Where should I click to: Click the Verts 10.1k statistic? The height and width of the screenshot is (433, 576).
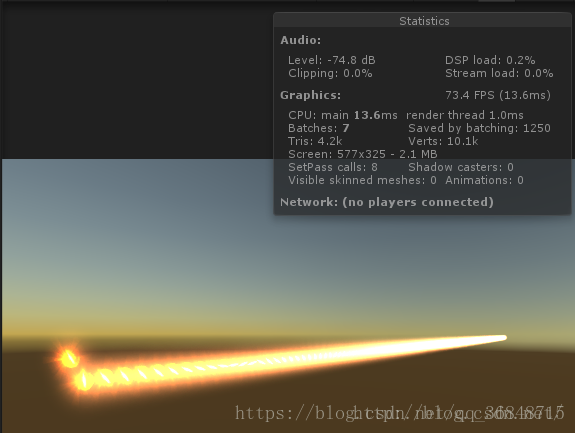pyautogui.click(x=443, y=141)
